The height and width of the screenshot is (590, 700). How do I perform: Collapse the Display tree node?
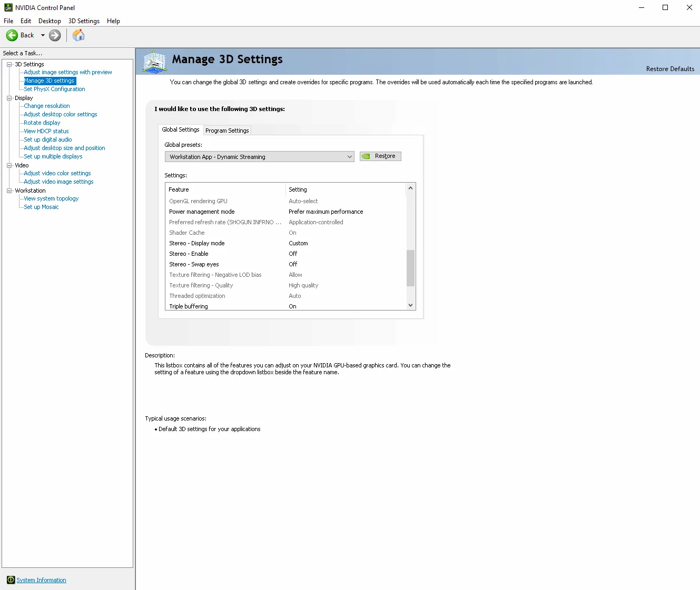coord(9,98)
